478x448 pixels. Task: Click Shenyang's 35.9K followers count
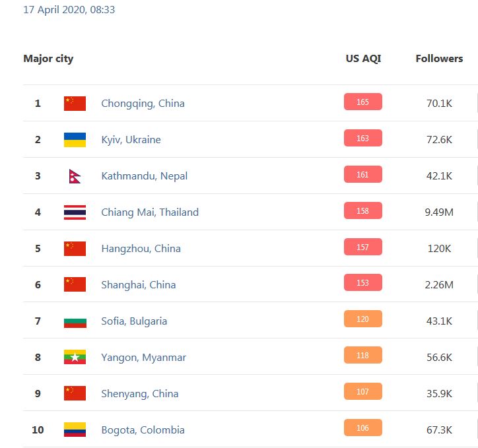[x=439, y=394]
